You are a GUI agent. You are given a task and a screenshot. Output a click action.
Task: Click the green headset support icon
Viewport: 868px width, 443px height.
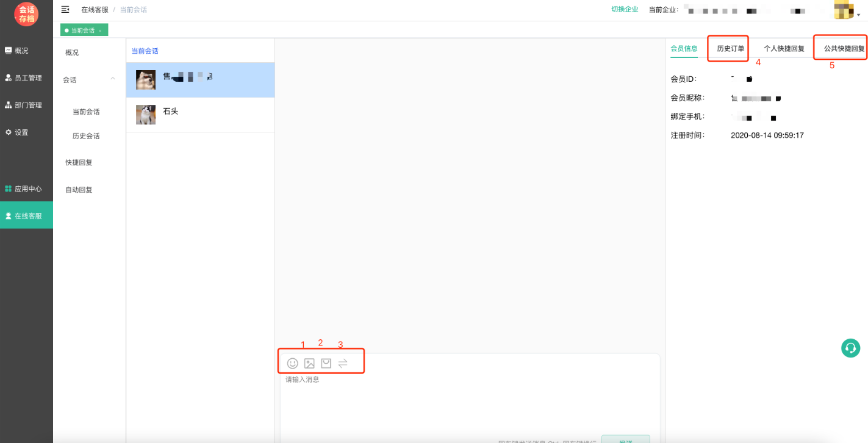click(x=850, y=348)
